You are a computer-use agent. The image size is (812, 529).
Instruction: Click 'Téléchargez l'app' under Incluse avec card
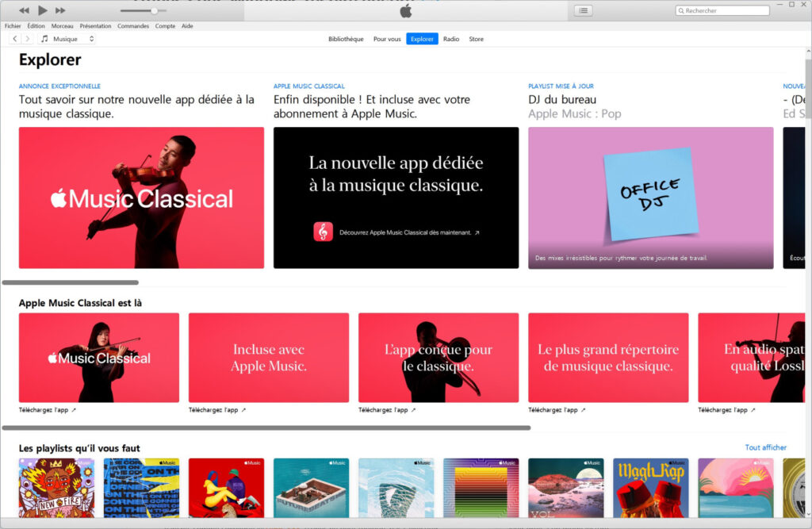pyautogui.click(x=217, y=410)
